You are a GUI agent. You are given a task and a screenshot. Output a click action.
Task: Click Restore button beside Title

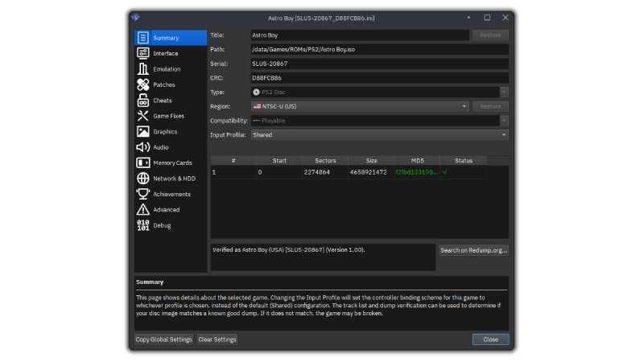[x=490, y=35]
